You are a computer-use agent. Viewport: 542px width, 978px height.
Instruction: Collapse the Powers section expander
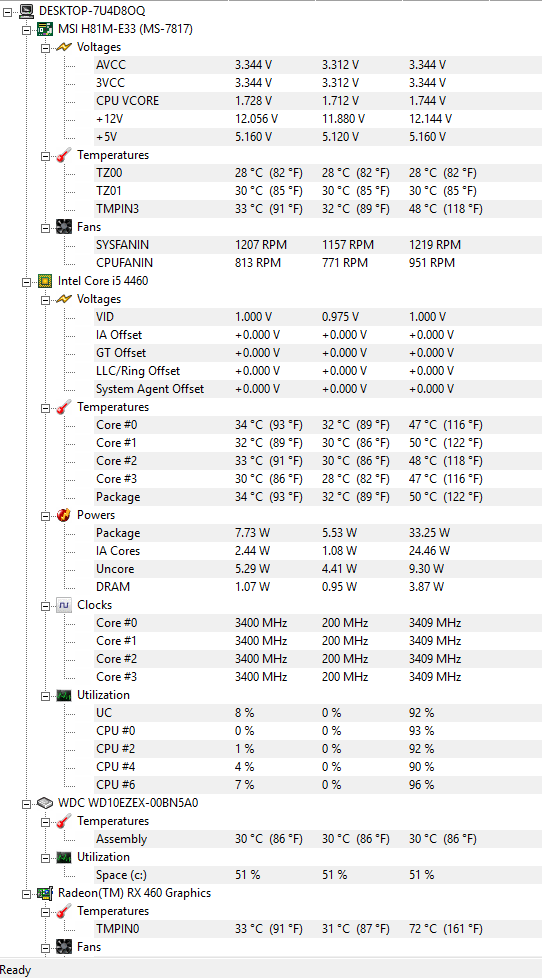coord(45,516)
